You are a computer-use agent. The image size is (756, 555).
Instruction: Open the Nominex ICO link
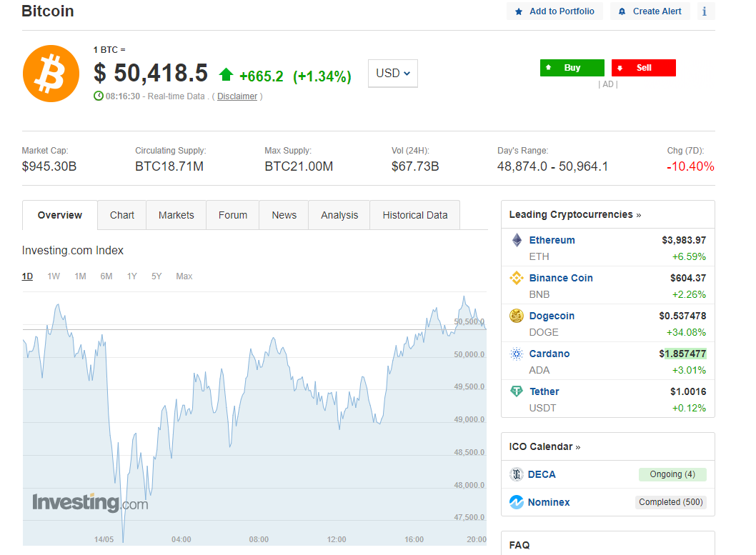click(x=549, y=502)
